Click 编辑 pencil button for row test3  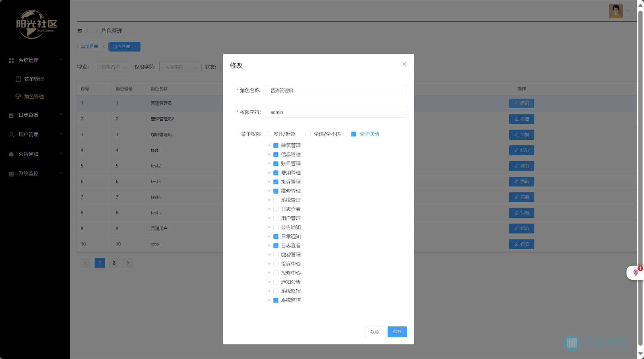click(x=522, y=182)
